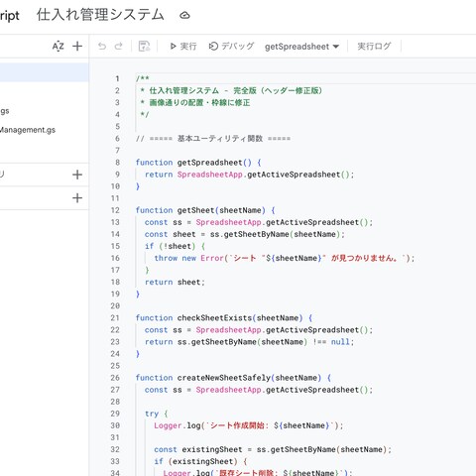Run the script with 実行 button

[x=183, y=46]
